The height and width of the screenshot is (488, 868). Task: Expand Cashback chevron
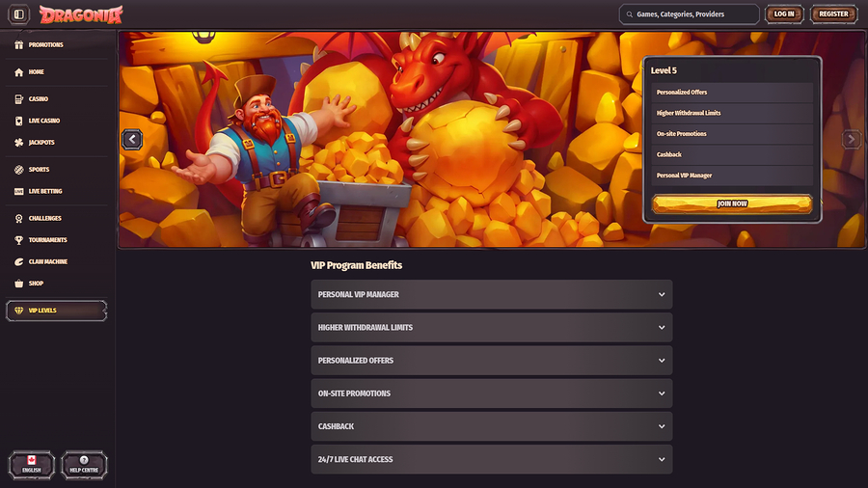point(662,426)
